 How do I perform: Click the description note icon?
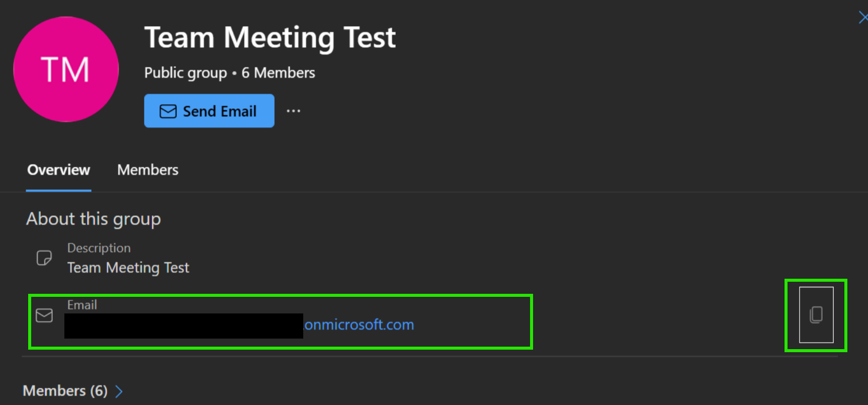click(x=44, y=258)
